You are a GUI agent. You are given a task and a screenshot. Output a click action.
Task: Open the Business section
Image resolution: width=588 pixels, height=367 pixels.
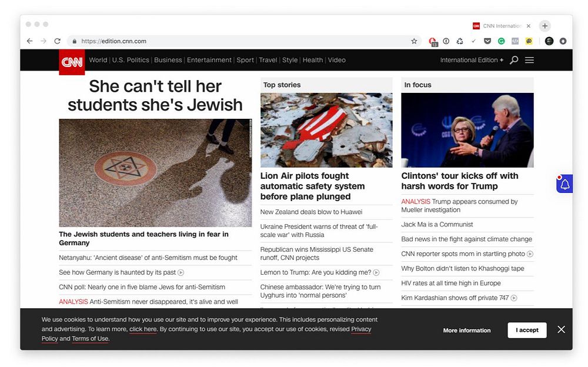[x=168, y=60]
